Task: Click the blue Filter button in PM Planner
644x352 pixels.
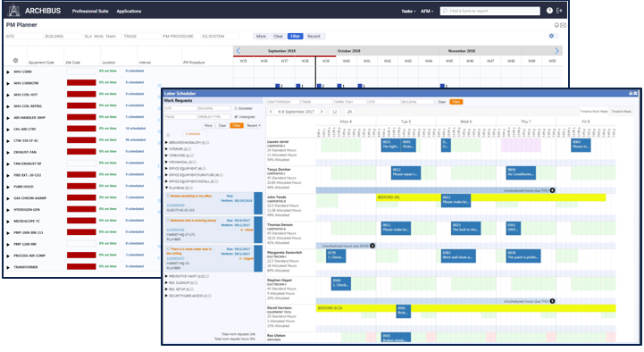Action: [x=296, y=36]
